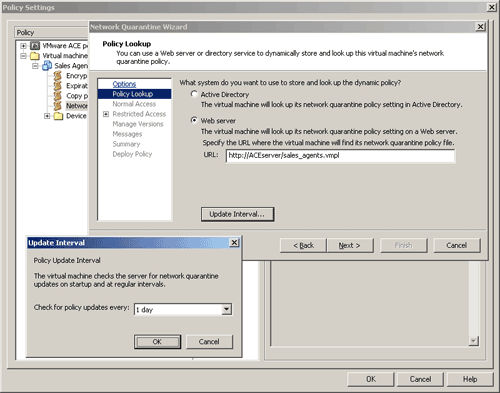The height and width of the screenshot is (393, 500).
Task: Click Help in Policy Settings window
Action: click(x=470, y=379)
